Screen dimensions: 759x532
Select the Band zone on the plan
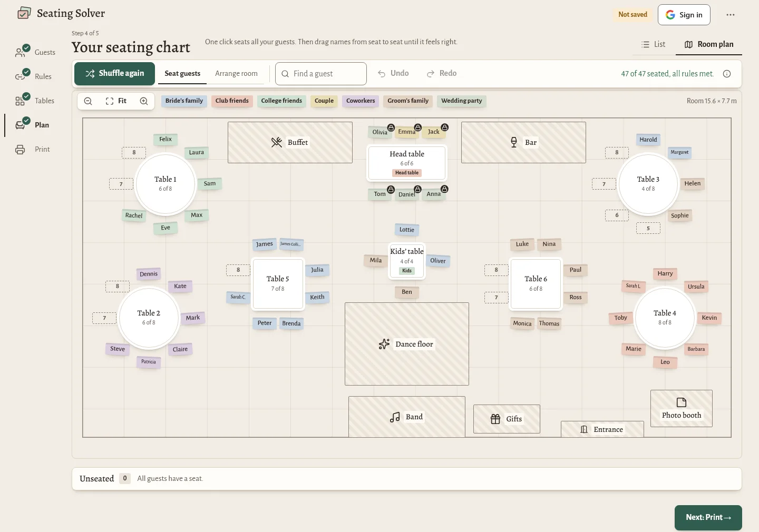coord(407,417)
